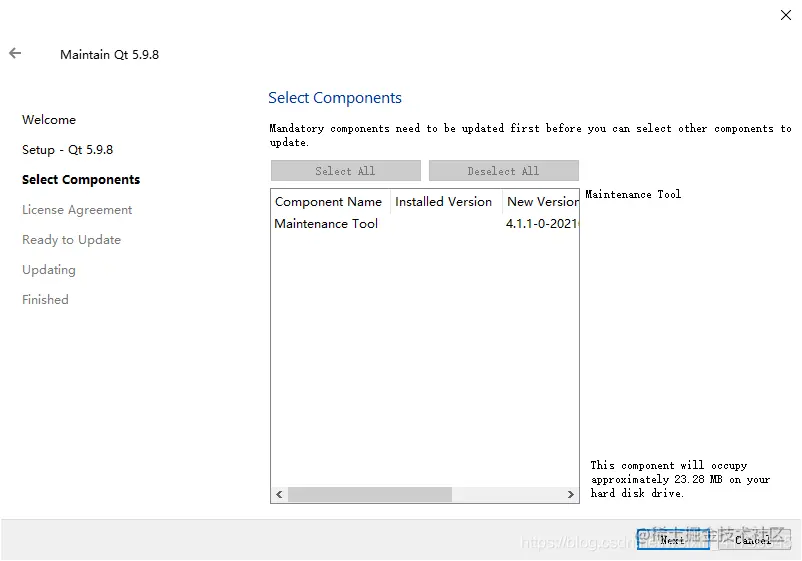This screenshot has height=561, width=802.
Task: Click the Ready to Update step
Action: (72, 240)
